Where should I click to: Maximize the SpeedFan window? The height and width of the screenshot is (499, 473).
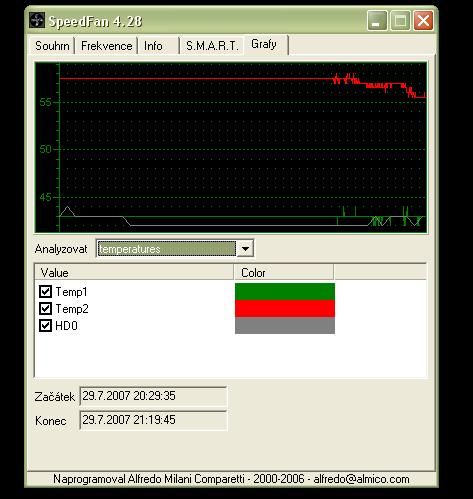pyautogui.click(x=400, y=20)
